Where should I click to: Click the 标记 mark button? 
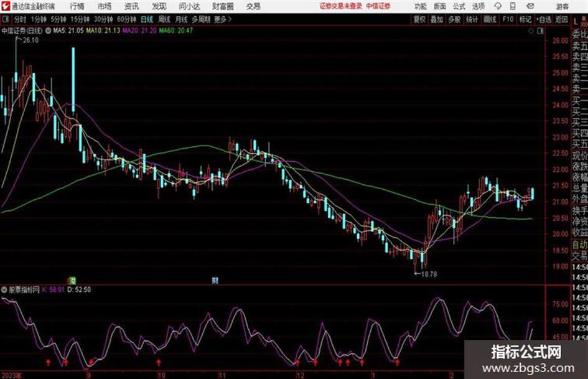pyautogui.click(x=525, y=19)
